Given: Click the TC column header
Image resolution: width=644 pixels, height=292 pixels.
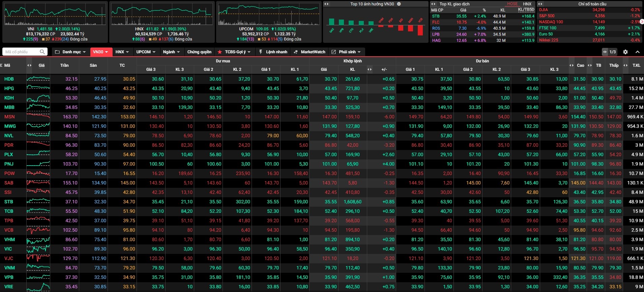Looking at the screenshot, I should (x=122, y=65).
